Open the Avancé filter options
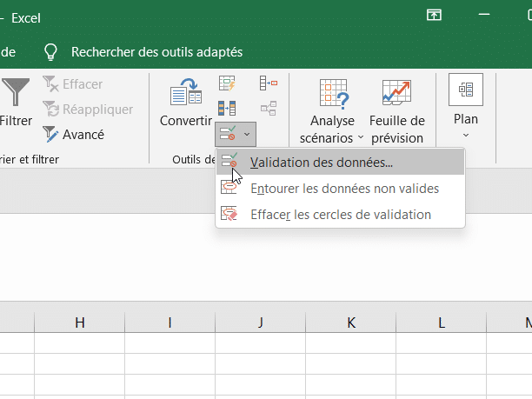532x399 pixels. click(73, 135)
